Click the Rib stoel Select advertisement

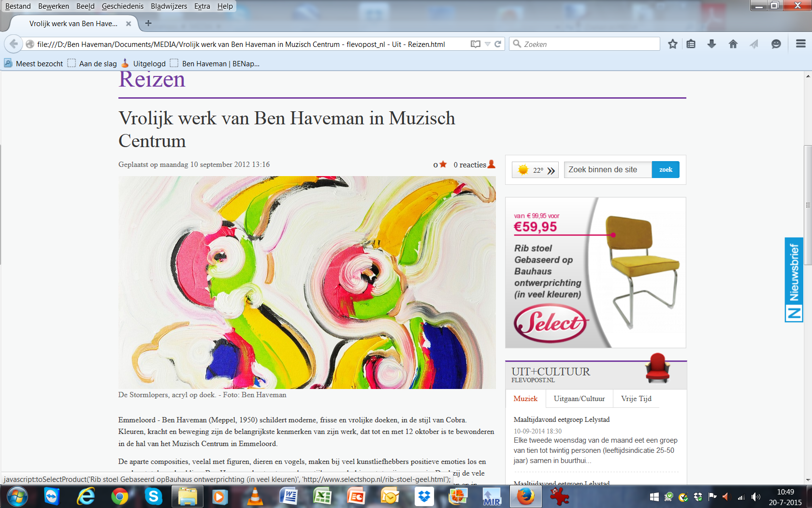[x=595, y=272]
